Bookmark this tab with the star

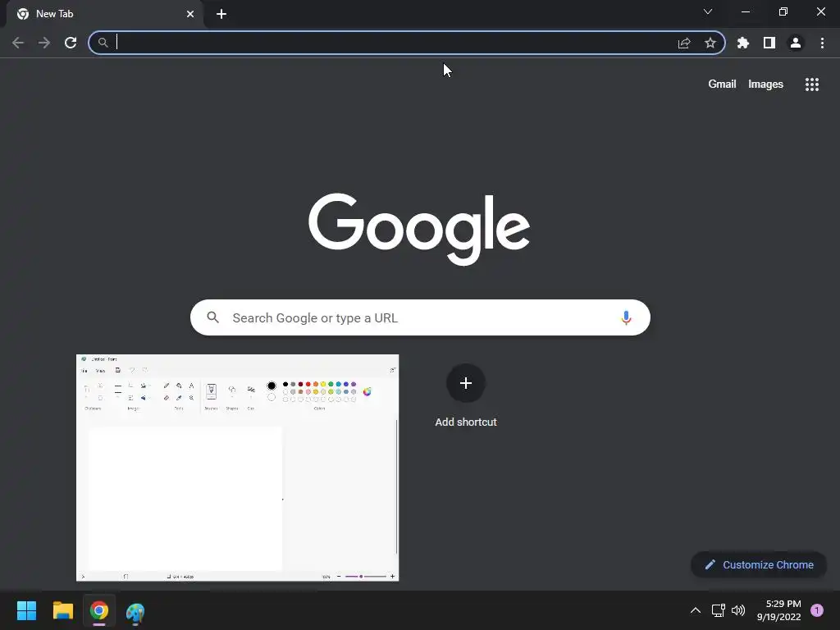710,43
